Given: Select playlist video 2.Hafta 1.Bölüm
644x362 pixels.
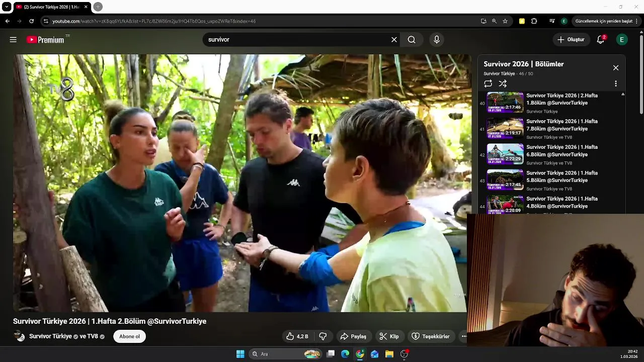Looking at the screenshot, I should 551,103.
